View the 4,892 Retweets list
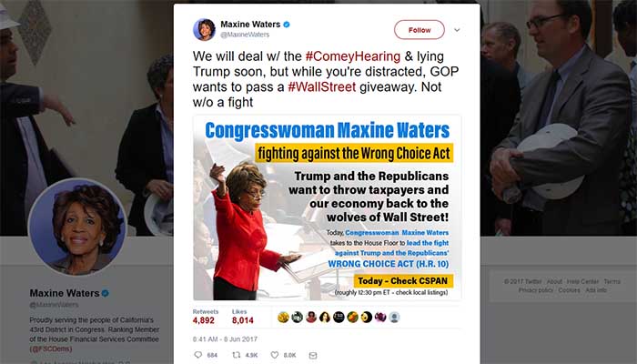637x364 pixels. click(205, 317)
